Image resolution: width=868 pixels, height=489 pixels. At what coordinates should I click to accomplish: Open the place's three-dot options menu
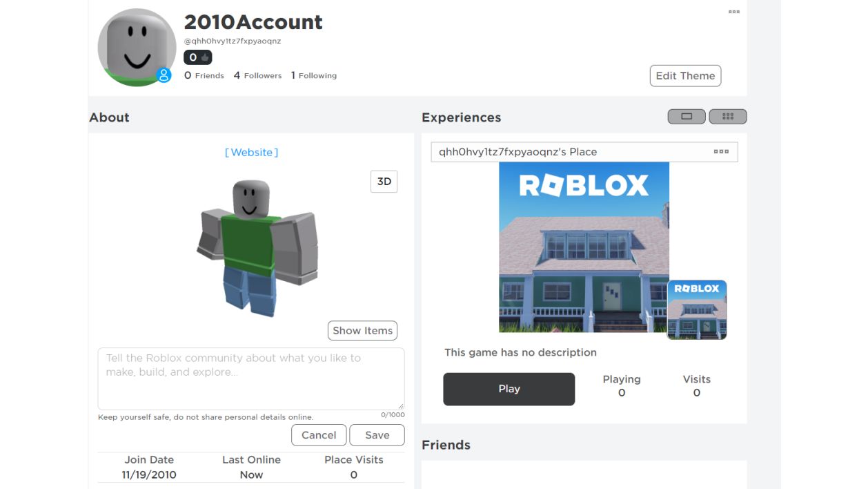(721, 152)
